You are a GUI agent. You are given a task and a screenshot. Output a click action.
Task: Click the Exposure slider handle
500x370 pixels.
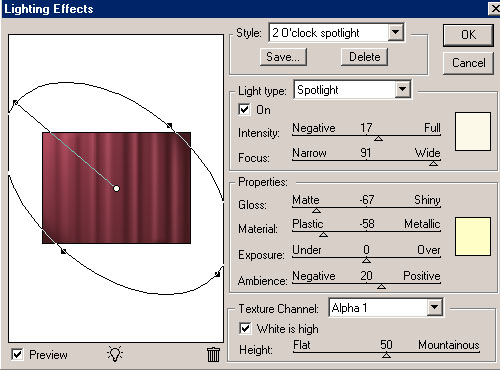[366, 260]
